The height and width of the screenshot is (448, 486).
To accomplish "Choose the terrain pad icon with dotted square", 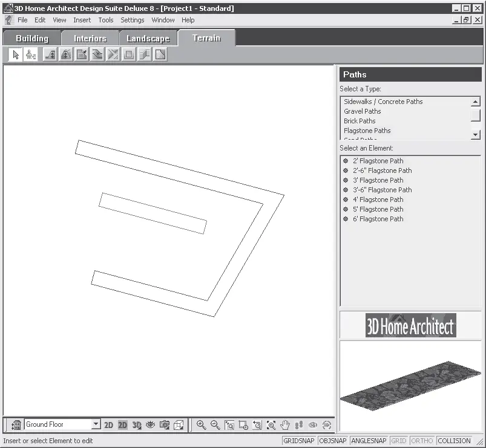I will coord(82,55).
